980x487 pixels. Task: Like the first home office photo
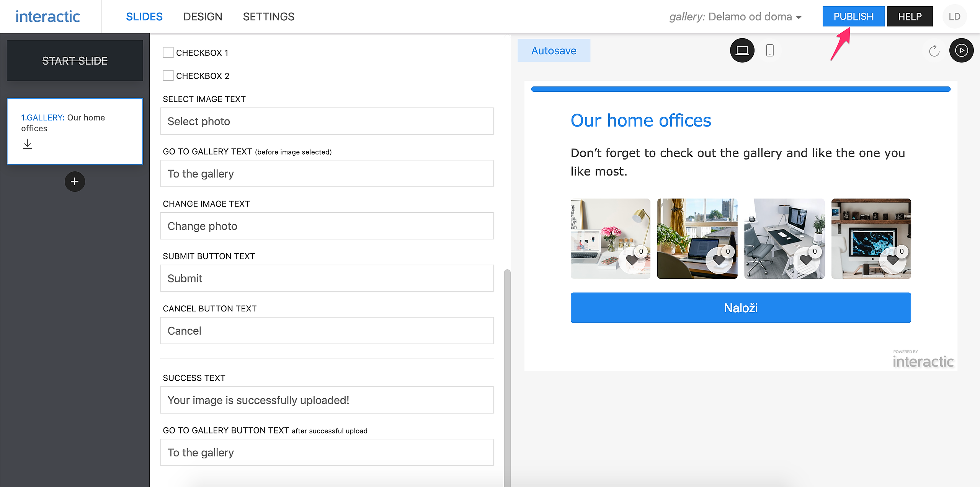(632, 260)
